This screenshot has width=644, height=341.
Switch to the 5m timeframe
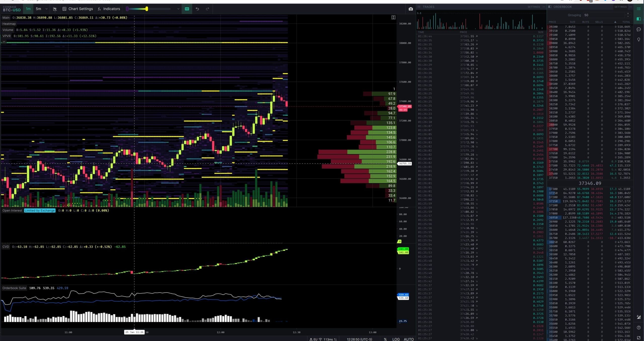pos(38,9)
